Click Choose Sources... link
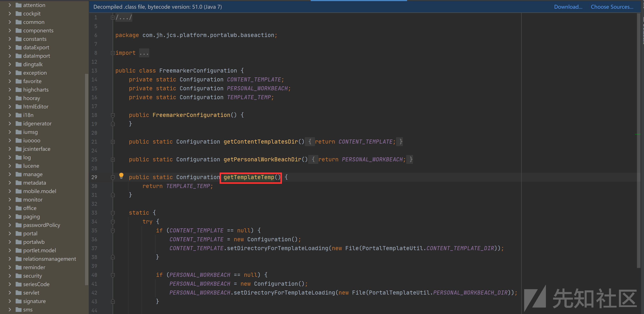The width and height of the screenshot is (644, 314). click(x=612, y=7)
